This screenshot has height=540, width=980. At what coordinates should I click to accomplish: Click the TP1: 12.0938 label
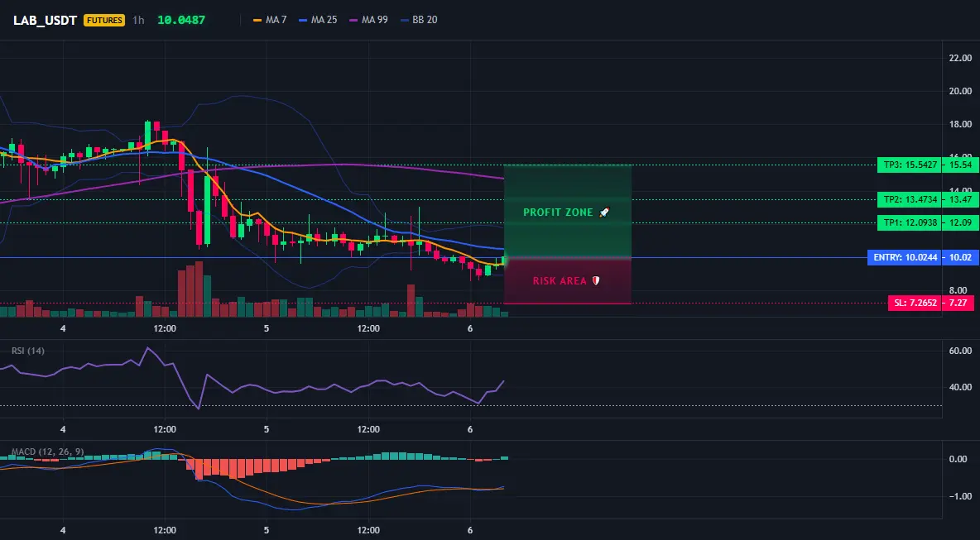point(910,223)
